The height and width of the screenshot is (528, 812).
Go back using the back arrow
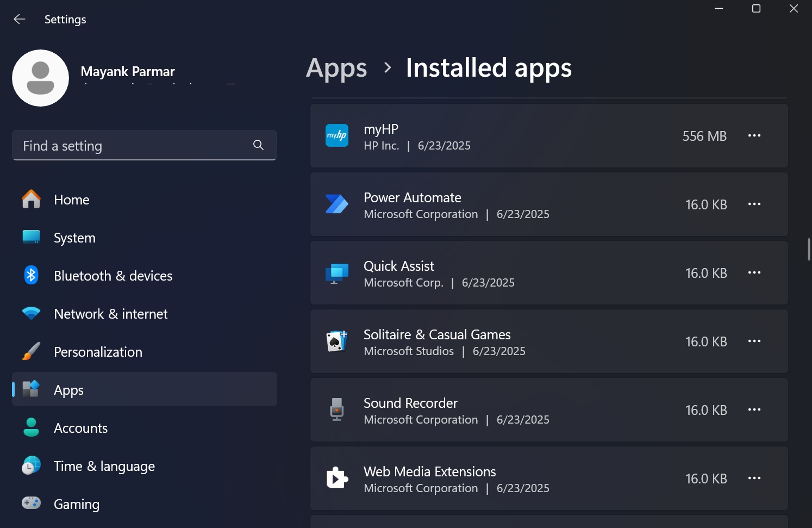click(20, 20)
